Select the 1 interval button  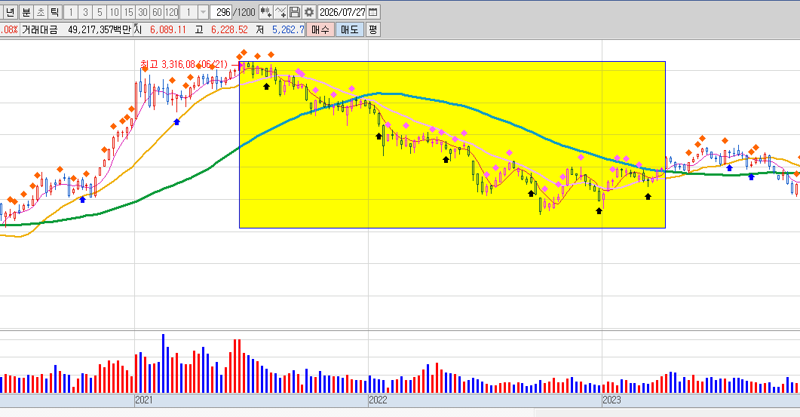(71, 12)
